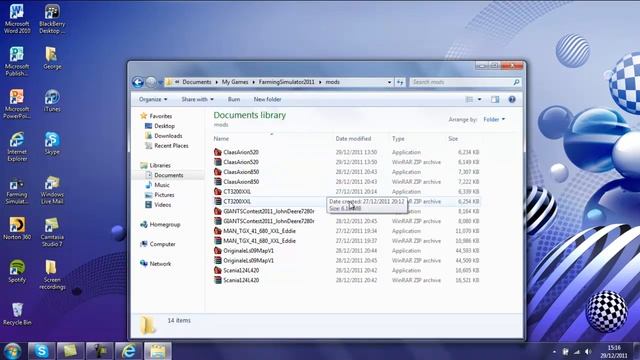This screenshot has width=640, height=360.
Task: Open the Share with dropdown
Action: [x=197, y=99]
